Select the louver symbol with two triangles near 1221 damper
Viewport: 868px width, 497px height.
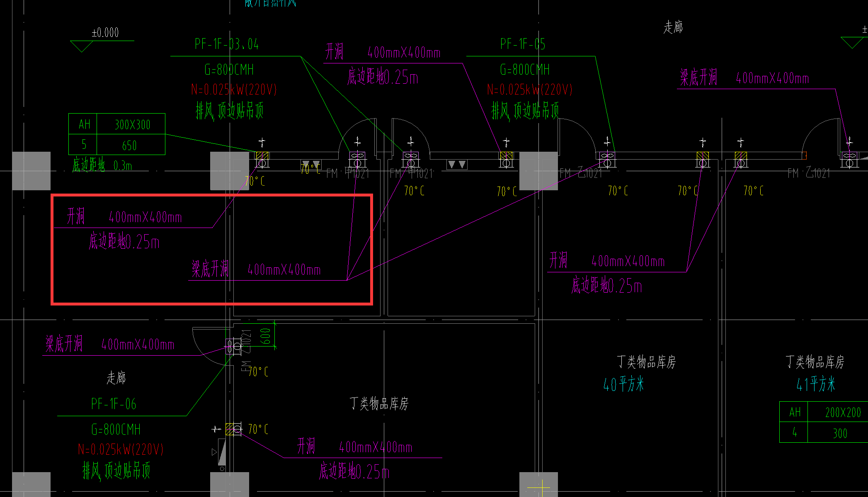point(457,165)
